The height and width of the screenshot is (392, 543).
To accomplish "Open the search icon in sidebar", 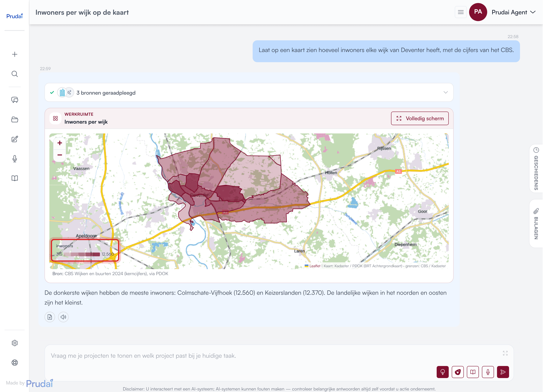I will click(15, 74).
